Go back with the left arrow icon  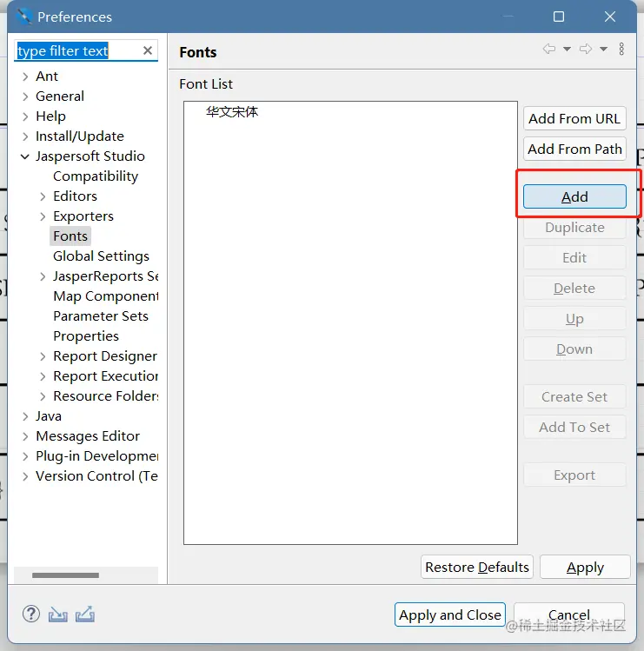coord(549,49)
